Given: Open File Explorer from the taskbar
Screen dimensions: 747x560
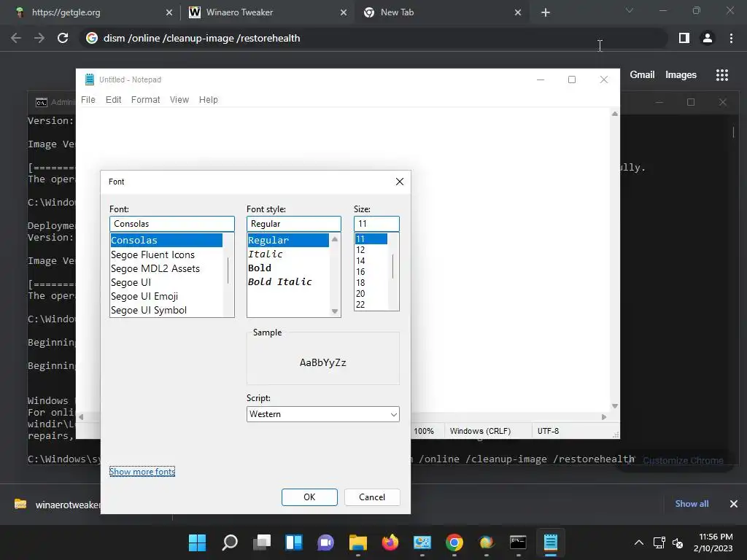Looking at the screenshot, I should tap(357, 542).
